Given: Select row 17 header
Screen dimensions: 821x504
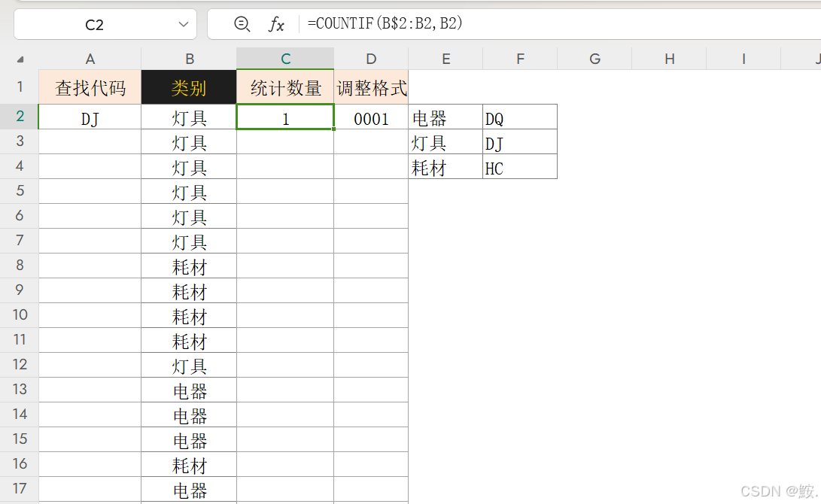Looking at the screenshot, I should pos(20,489).
